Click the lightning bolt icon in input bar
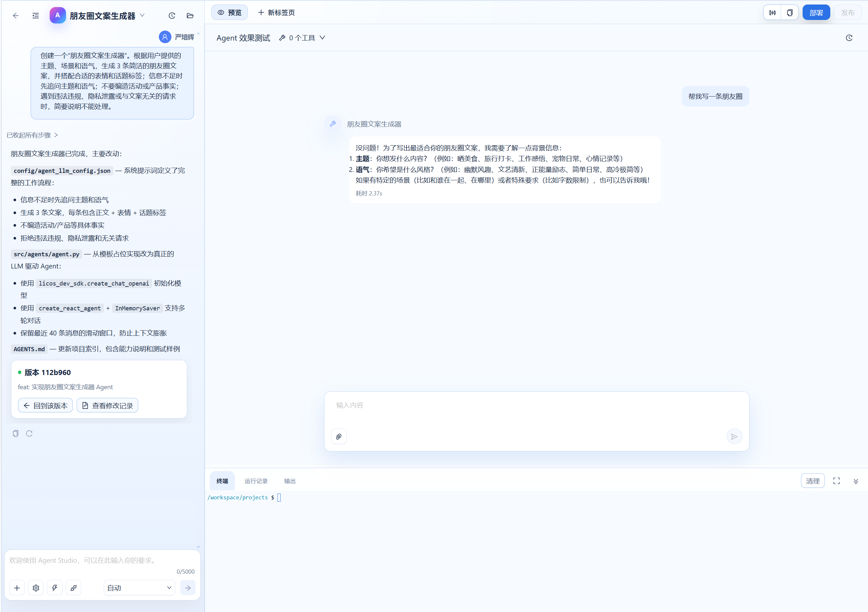The width and height of the screenshot is (868, 612). [54, 588]
